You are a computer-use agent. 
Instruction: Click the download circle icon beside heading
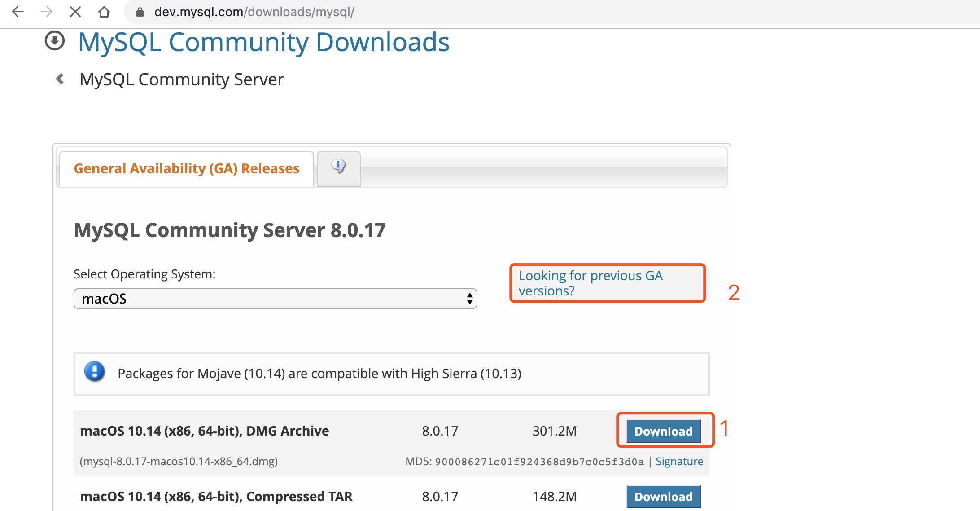tap(55, 41)
